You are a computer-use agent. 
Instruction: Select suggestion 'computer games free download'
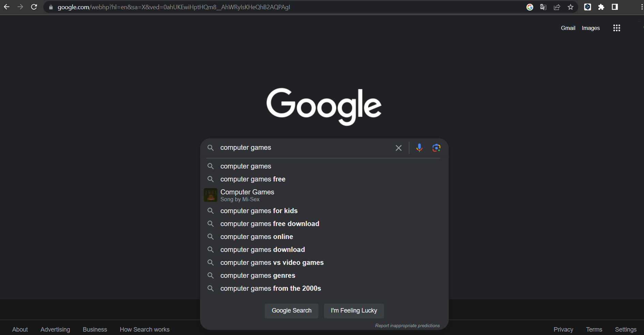[324, 224]
